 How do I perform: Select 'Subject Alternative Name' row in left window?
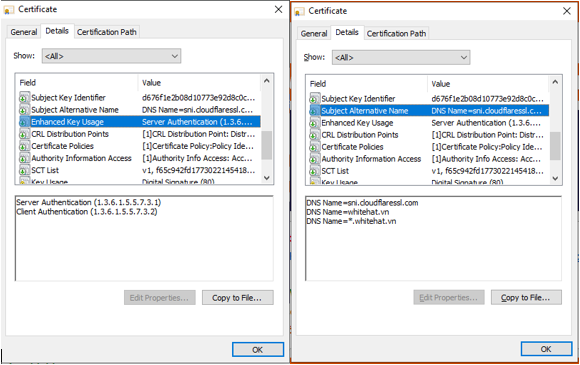point(139,110)
